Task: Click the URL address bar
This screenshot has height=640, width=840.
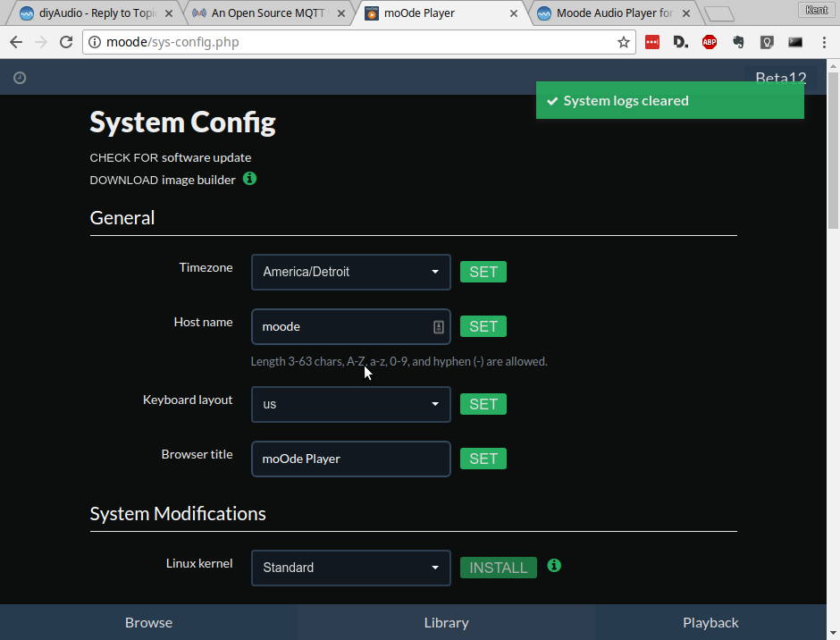Action: tap(359, 42)
